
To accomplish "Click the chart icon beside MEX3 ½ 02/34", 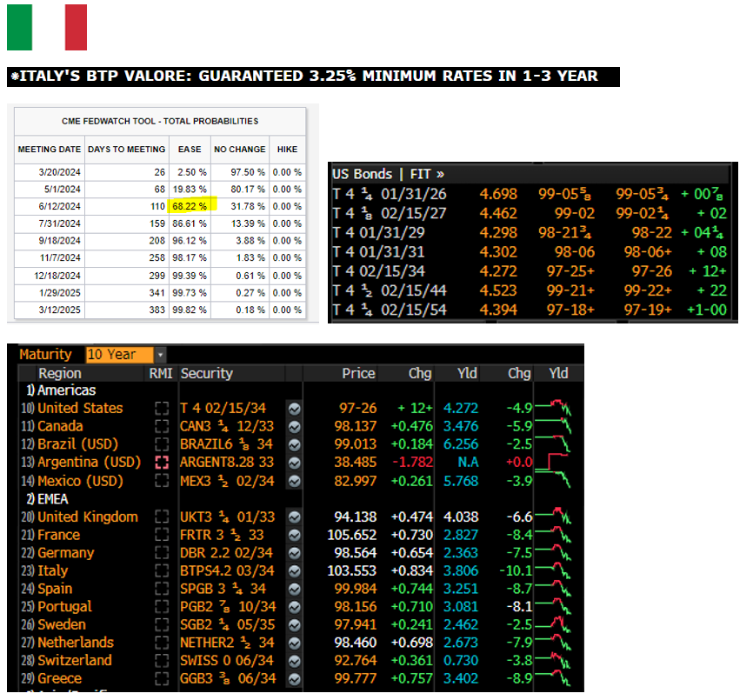I will 295,481.
